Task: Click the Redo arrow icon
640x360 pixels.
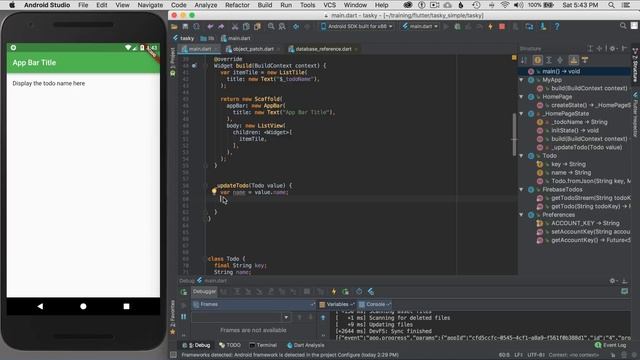Action: 221,27
